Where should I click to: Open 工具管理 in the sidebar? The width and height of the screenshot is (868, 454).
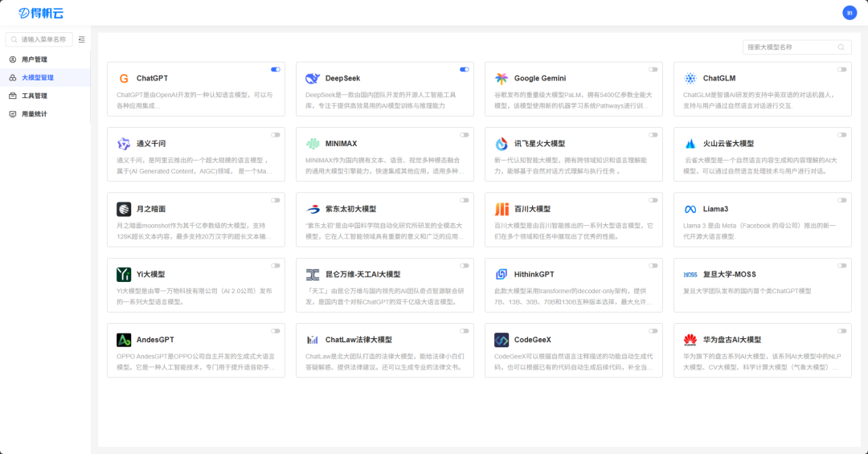(x=45, y=96)
